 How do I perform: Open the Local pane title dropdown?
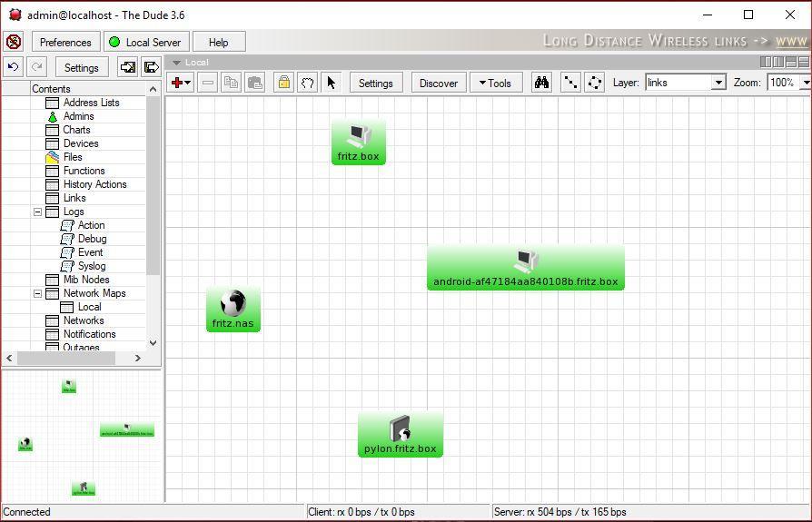(x=177, y=63)
